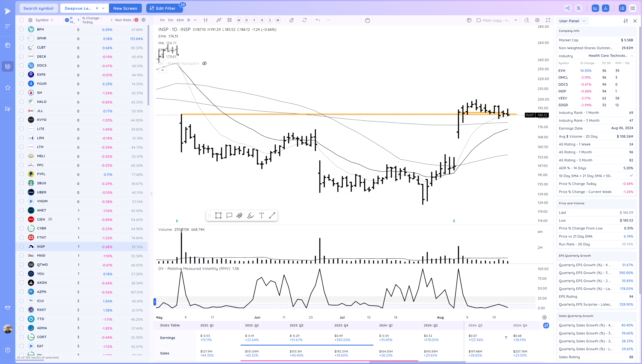The image size is (642, 364).
Task: Toggle the network panel icon in top bar
Action: coord(605,8)
